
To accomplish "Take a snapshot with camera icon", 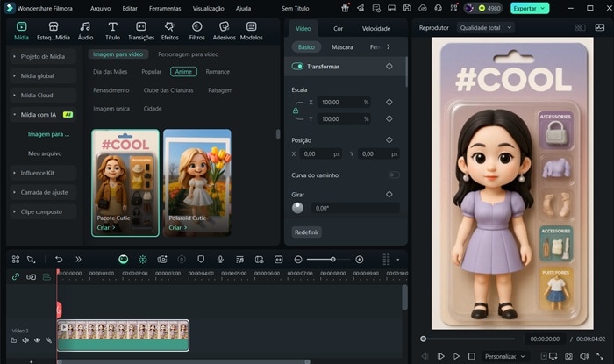I will pyautogui.click(x=568, y=356).
